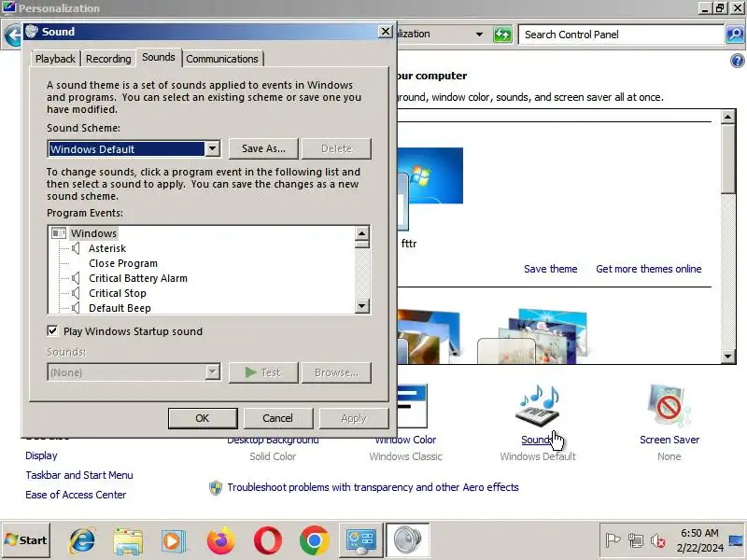The height and width of the screenshot is (560, 747).
Task: Select the Default Beep event
Action: [120, 308]
